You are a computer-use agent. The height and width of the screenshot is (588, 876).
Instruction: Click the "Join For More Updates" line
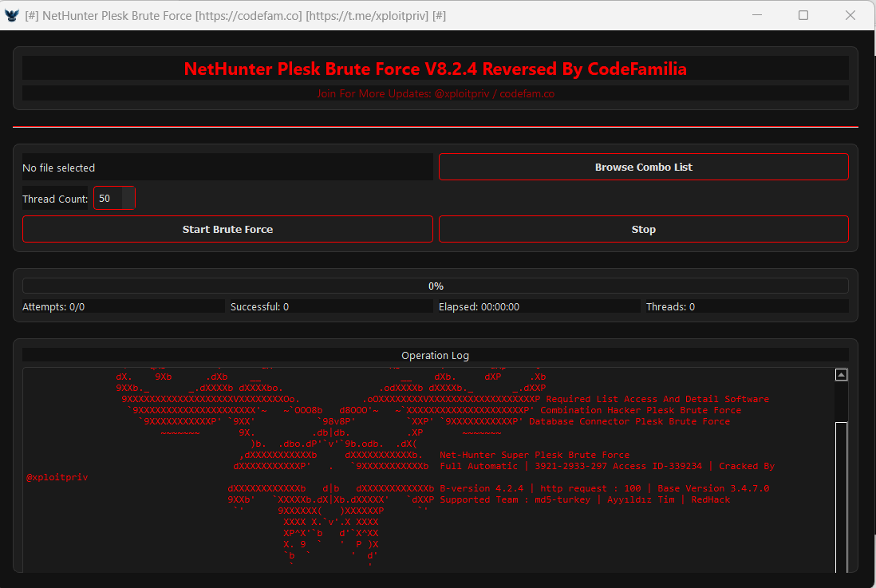435,93
